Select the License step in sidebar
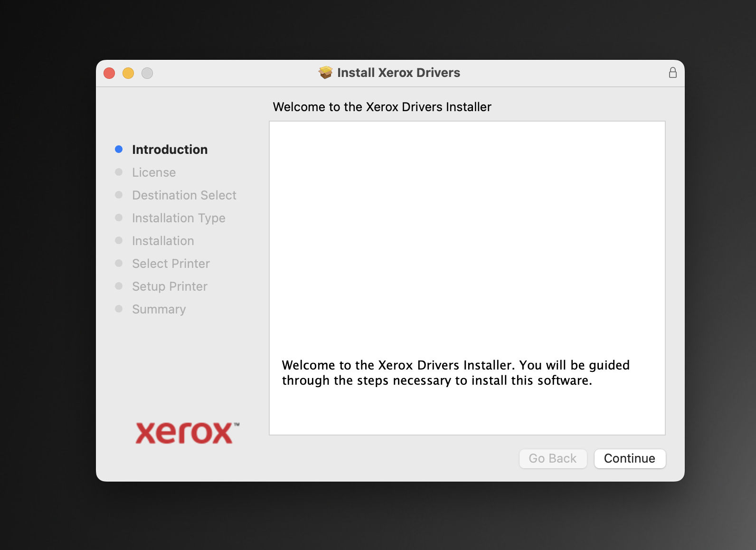 click(154, 172)
